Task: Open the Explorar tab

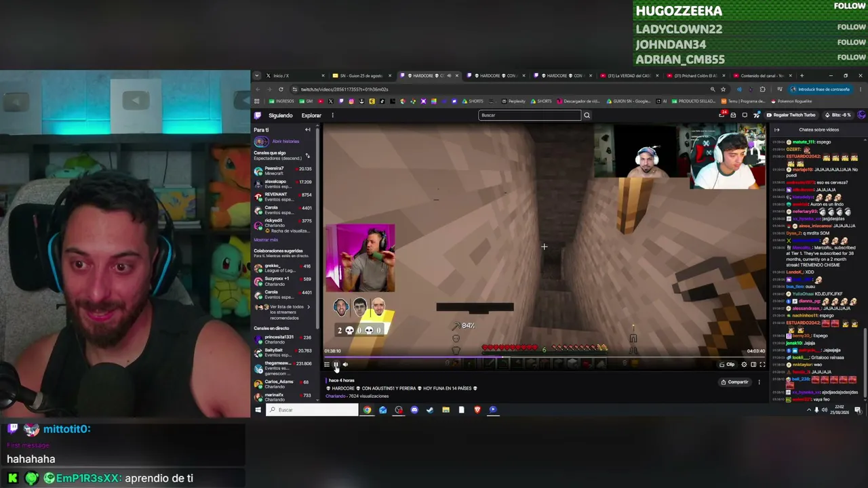Action: [311, 115]
